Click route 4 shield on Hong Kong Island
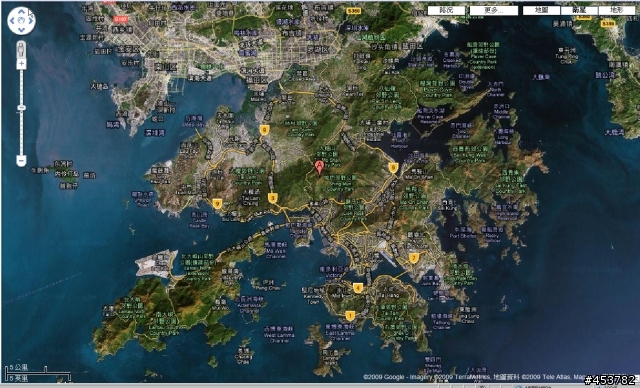The image size is (640, 388). pos(358,288)
